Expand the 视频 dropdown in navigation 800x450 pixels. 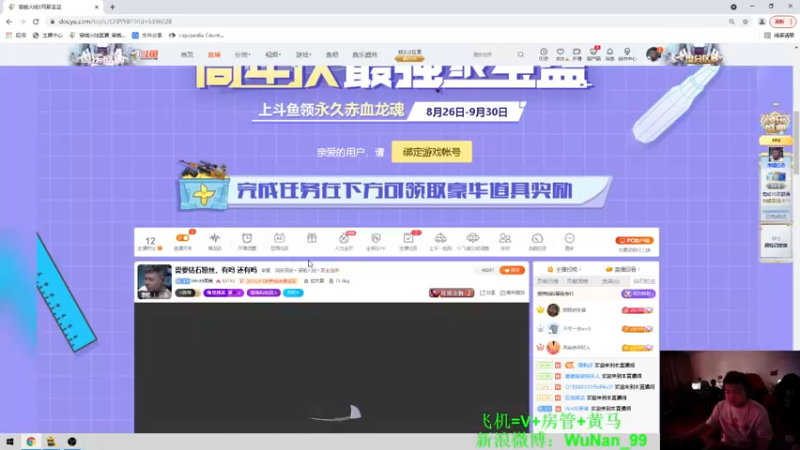pyautogui.click(x=273, y=55)
